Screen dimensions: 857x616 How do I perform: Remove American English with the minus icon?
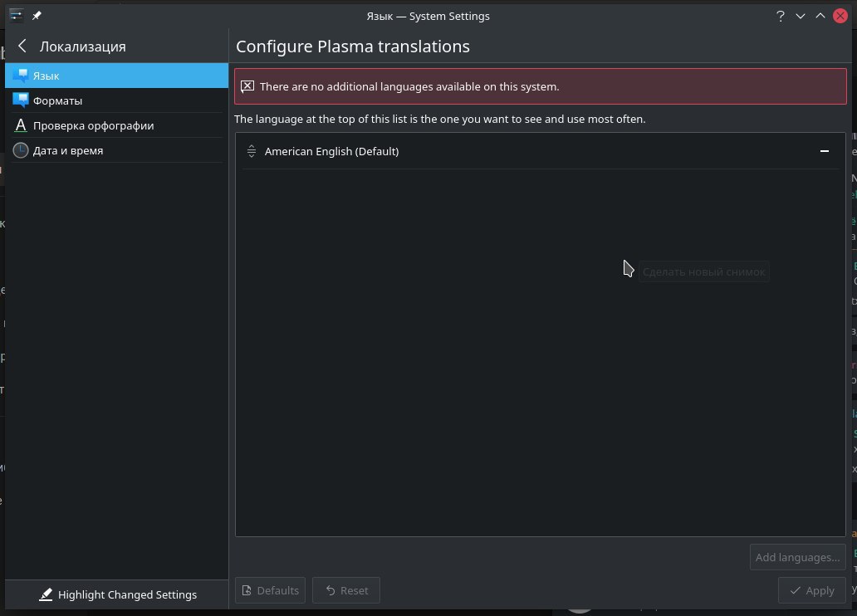click(825, 151)
